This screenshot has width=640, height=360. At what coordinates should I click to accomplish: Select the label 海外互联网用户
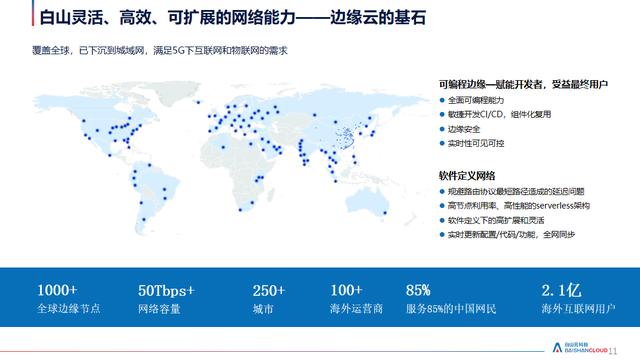[578, 309]
